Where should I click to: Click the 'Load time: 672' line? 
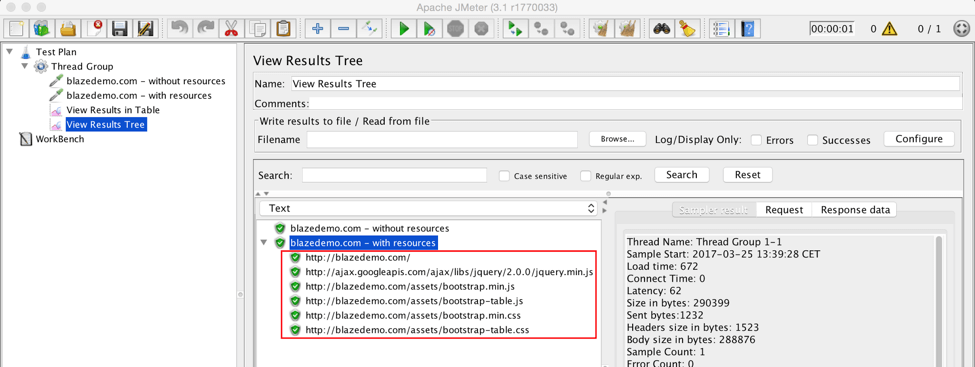[x=663, y=266]
